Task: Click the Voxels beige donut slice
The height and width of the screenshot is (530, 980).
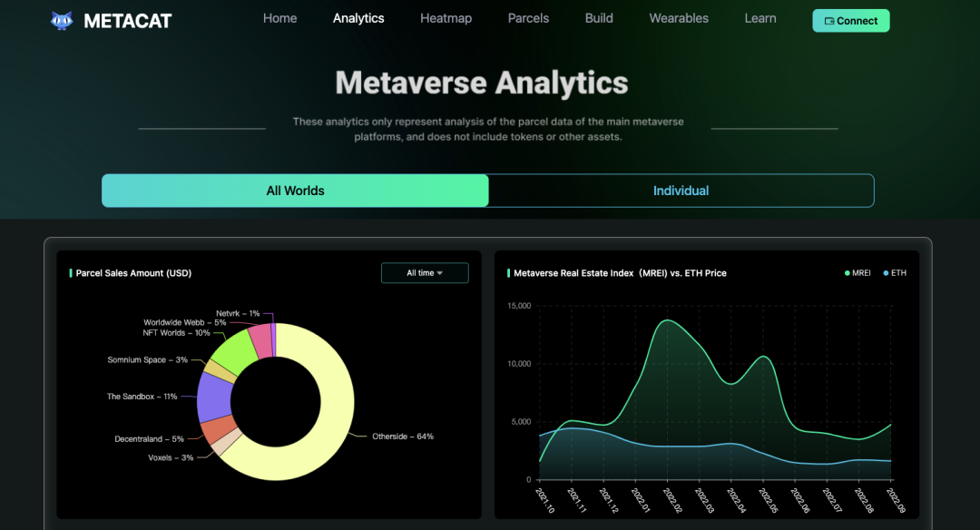Action: (226, 441)
